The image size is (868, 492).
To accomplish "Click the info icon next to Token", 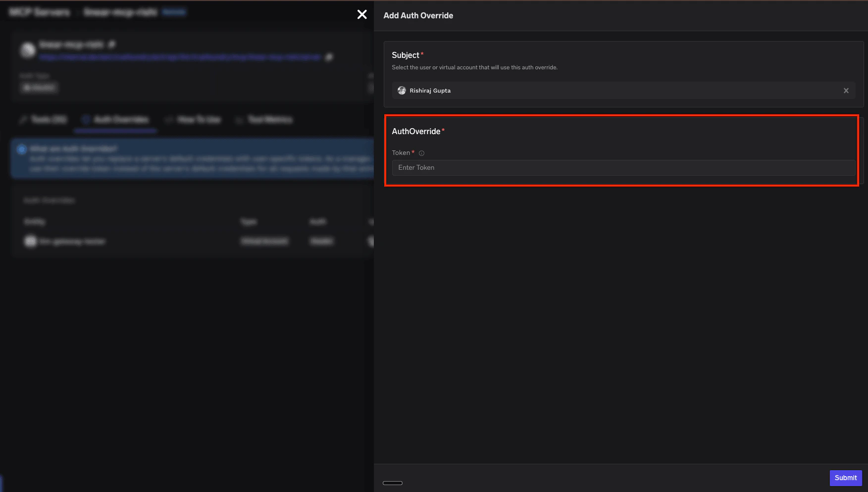I will pyautogui.click(x=421, y=153).
